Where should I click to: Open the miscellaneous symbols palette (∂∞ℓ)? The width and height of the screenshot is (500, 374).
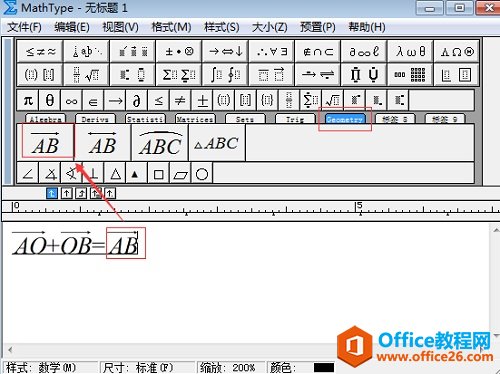[364, 51]
